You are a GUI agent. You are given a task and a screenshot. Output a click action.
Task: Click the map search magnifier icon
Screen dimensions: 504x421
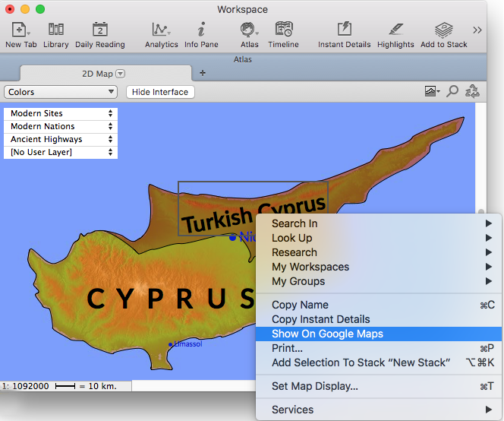point(452,91)
